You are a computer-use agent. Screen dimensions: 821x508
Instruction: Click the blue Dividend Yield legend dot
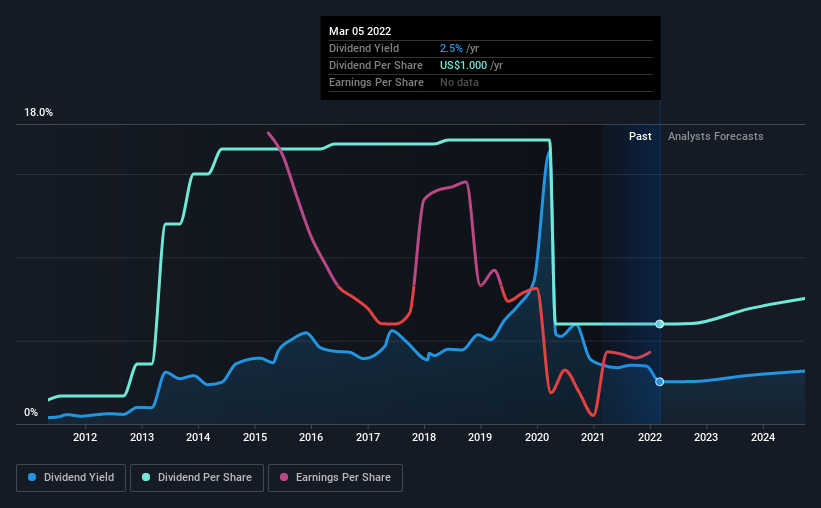[x=32, y=477]
